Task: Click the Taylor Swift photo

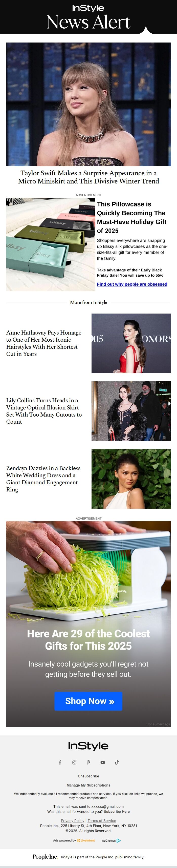Action: [x=88, y=104]
